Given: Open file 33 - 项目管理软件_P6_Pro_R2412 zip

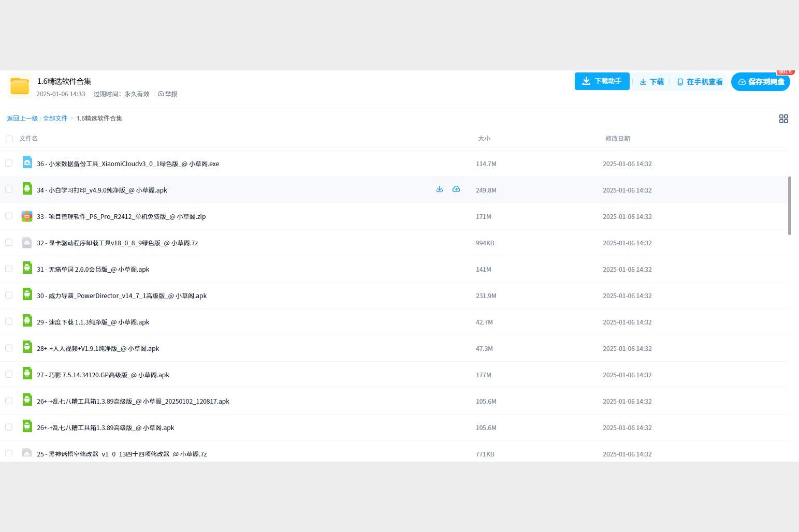Looking at the screenshot, I should click(x=121, y=216).
